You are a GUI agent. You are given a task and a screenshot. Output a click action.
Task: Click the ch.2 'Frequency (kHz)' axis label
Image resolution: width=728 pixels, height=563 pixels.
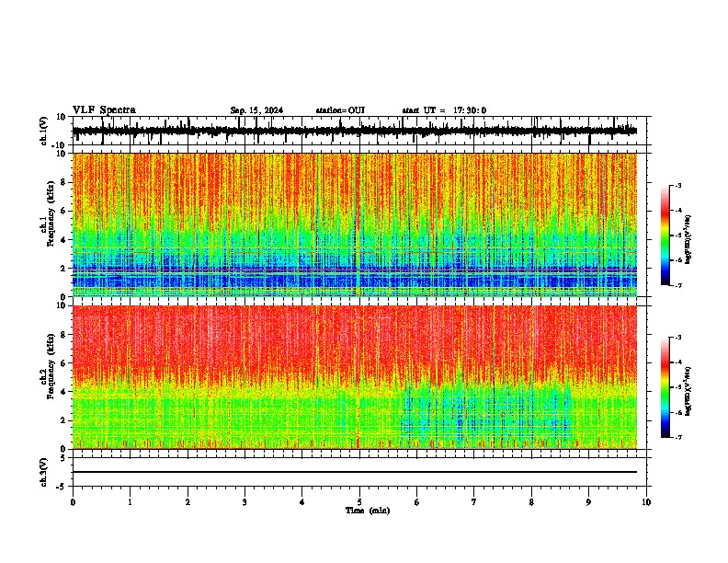(x=51, y=365)
